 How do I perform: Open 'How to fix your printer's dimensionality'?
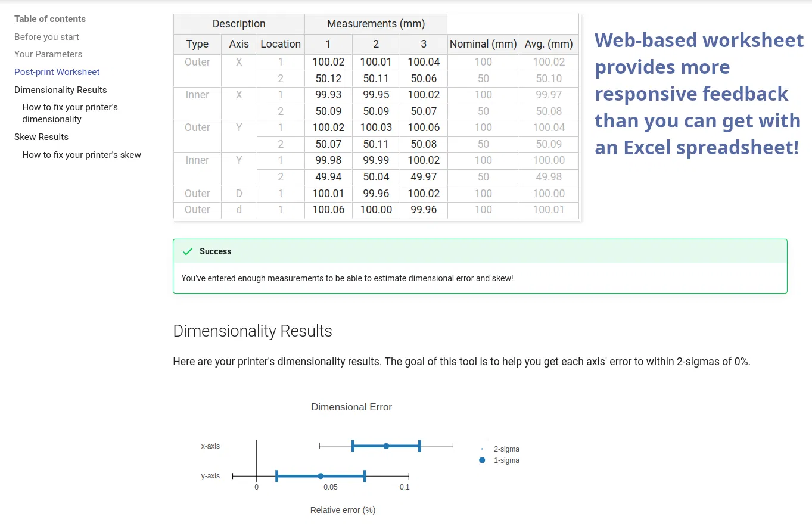click(70, 113)
